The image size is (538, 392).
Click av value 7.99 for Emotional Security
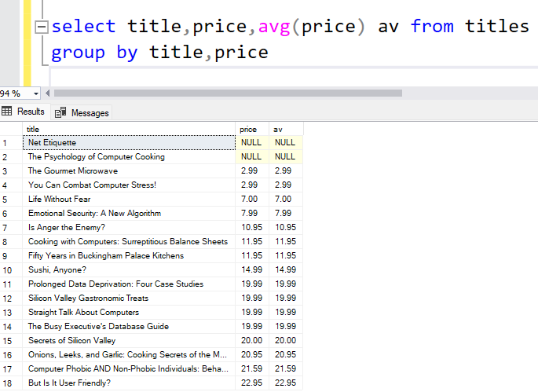point(286,213)
